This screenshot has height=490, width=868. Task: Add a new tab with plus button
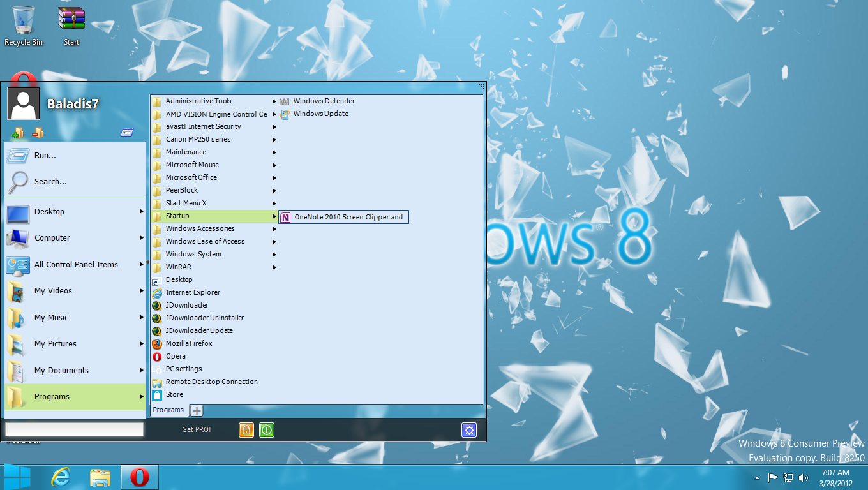coord(197,411)
